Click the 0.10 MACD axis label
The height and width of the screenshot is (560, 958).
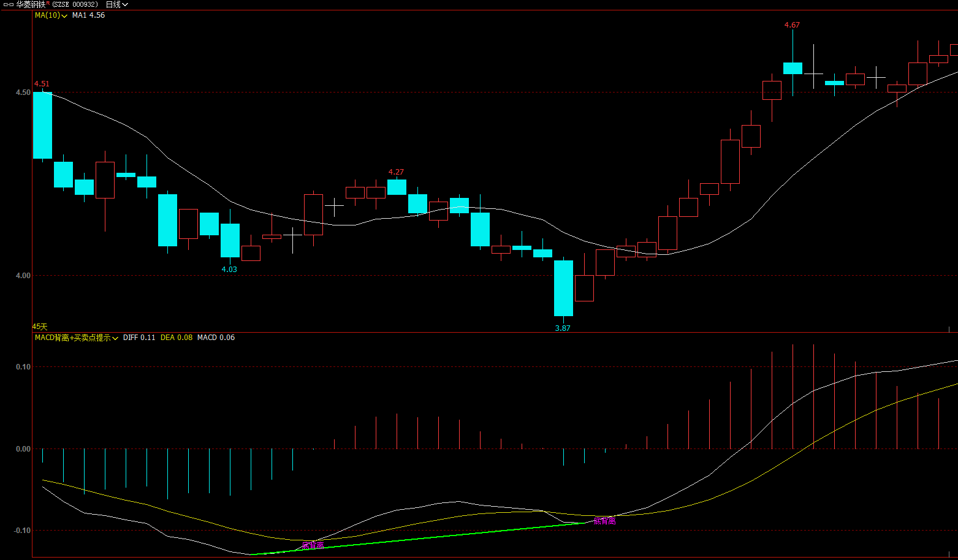tap(23, 367)
